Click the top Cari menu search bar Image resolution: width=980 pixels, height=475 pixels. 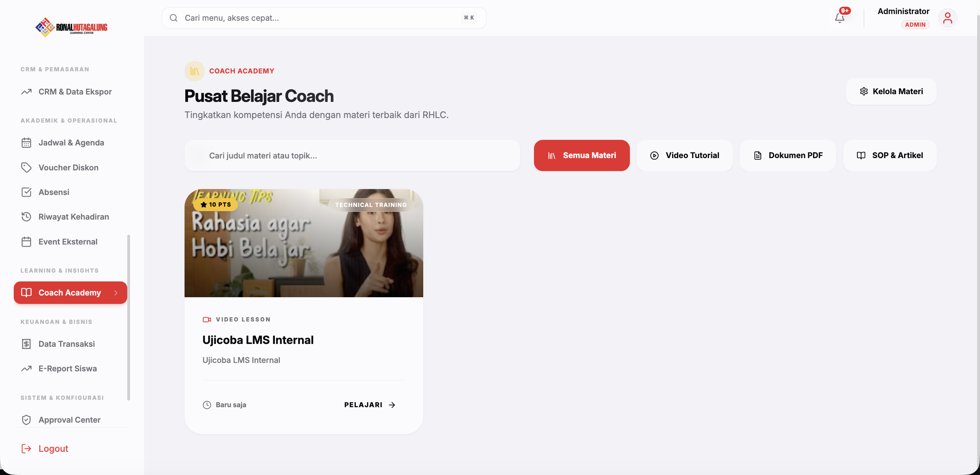pos(324,18)
